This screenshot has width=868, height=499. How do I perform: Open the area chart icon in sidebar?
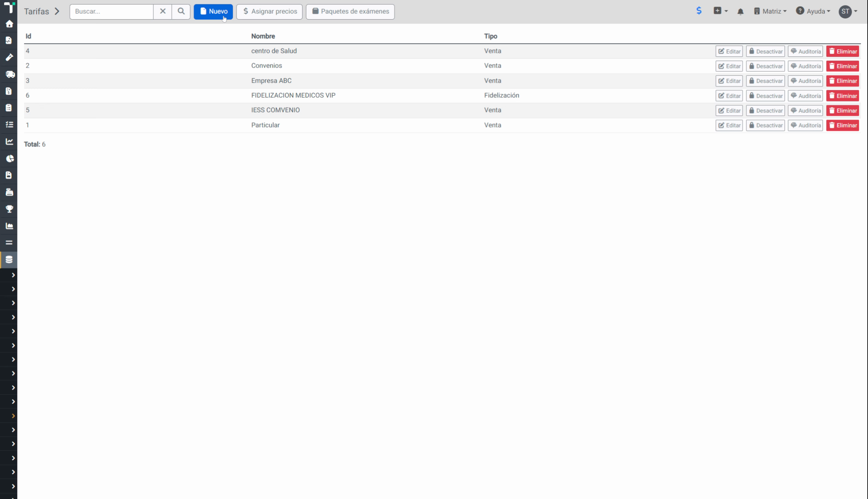click(x=9, y=226)
